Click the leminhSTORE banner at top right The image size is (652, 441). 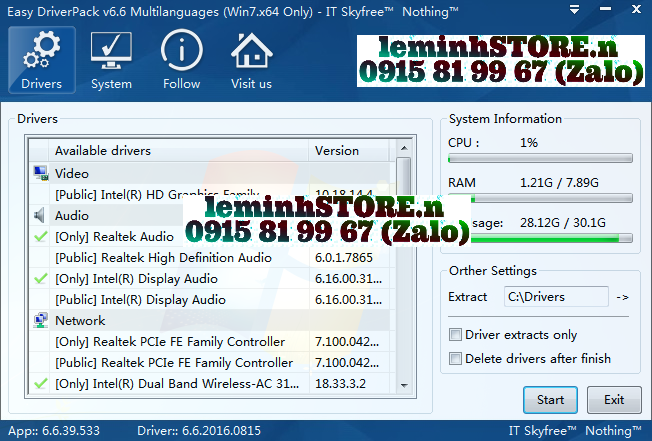501,61
